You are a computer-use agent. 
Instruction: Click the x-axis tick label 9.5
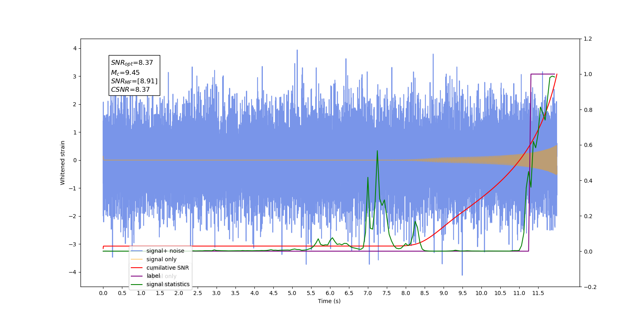click(x=462, y=293)
